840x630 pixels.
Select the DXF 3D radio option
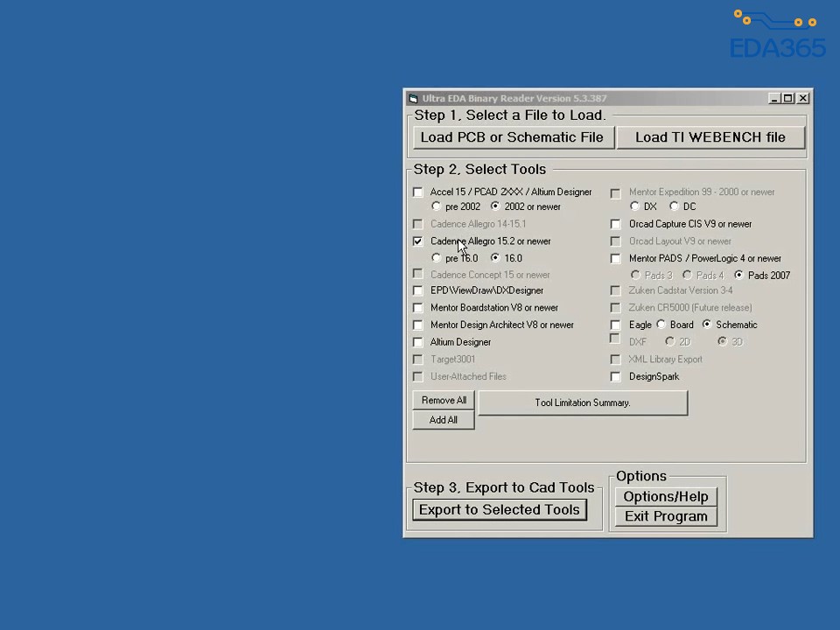click(x=722, y=341)
